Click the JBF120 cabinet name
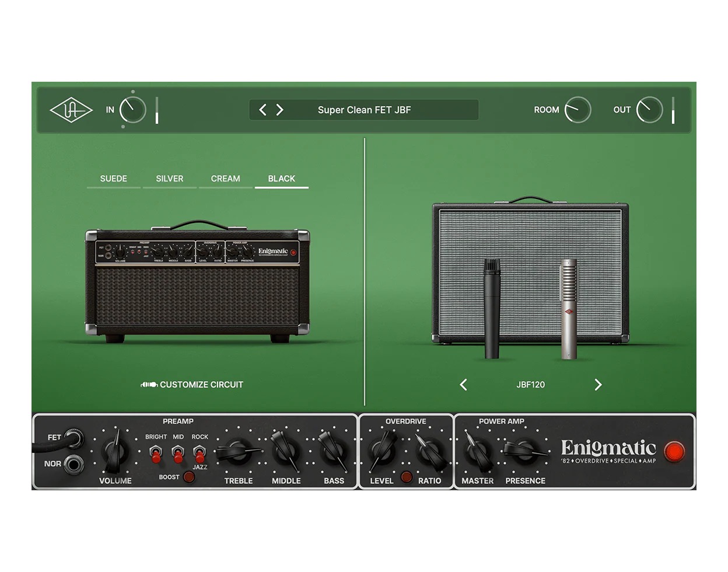Screen dimensions: 728x572 (x=530, y=385)
